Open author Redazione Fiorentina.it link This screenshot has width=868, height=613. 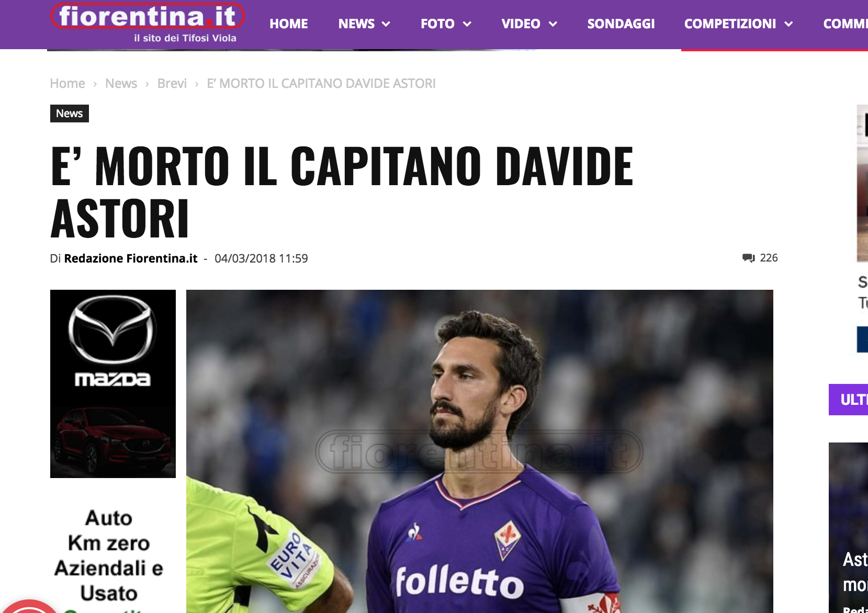pos(131,258)
